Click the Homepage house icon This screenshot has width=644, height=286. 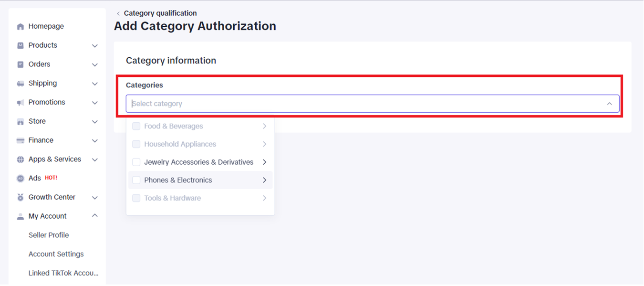(21, 27)
